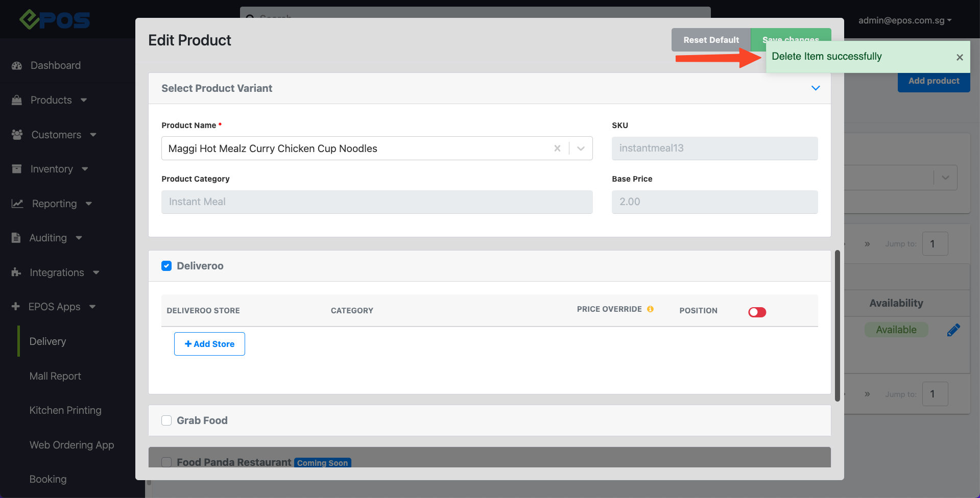Check the Food Panda Restaurant checkbox
The height and width of the screenshot is (498, 980).
tap(166, 462)
